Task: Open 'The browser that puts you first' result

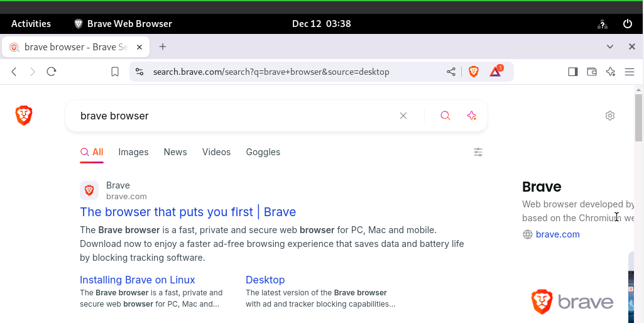Action: pyautogui.click(x=188, y=212)
